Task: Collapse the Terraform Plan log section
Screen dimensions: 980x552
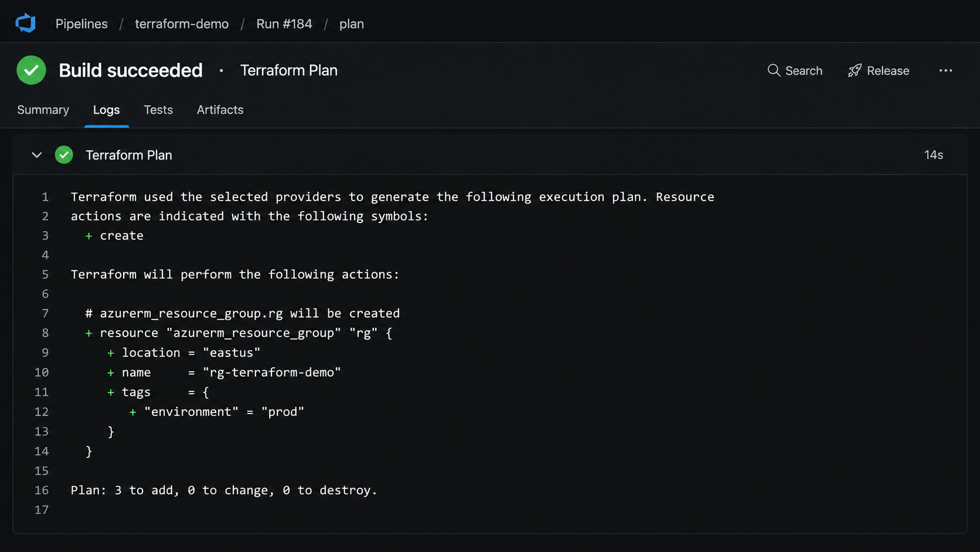Action: click(x=37, y=155)
